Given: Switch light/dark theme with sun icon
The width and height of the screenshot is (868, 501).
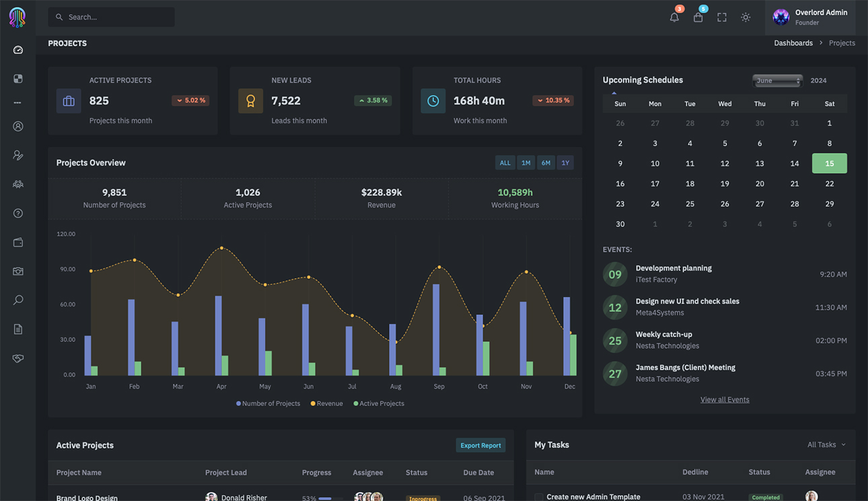Looking at the screenshot, I should (x=746, y=18).
